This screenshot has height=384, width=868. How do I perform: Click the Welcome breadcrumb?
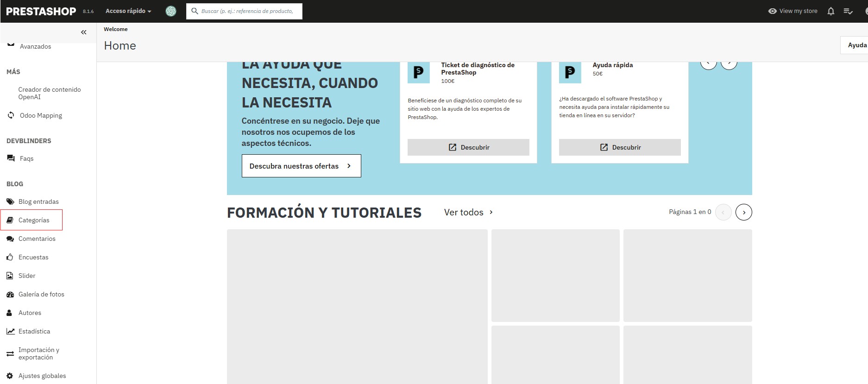(x=116, y=29)
